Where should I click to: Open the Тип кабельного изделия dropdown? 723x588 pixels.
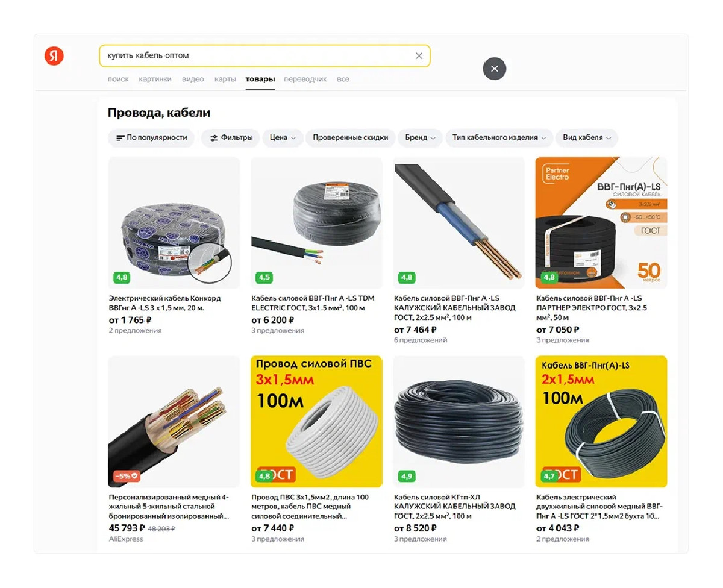[x=499, y=137]
